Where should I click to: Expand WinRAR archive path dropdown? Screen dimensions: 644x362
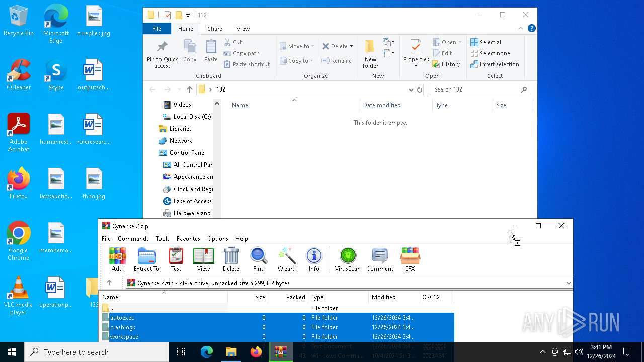click(568, 283)
